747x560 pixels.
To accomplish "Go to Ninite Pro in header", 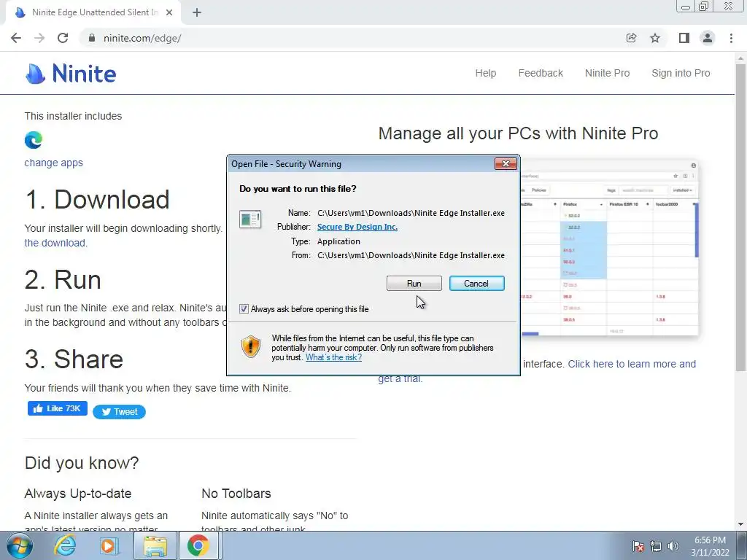I will pos(607,73).
